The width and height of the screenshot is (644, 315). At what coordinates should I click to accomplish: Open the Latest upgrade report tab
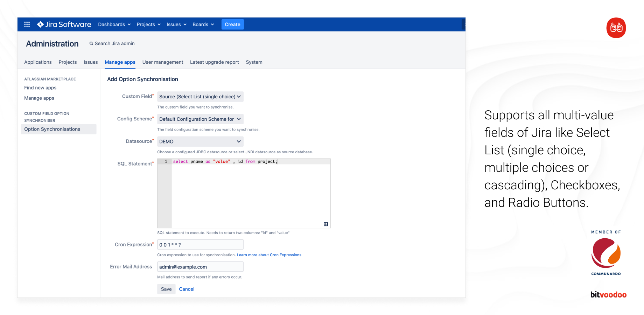pyautogui.click(x=215, y=62)
